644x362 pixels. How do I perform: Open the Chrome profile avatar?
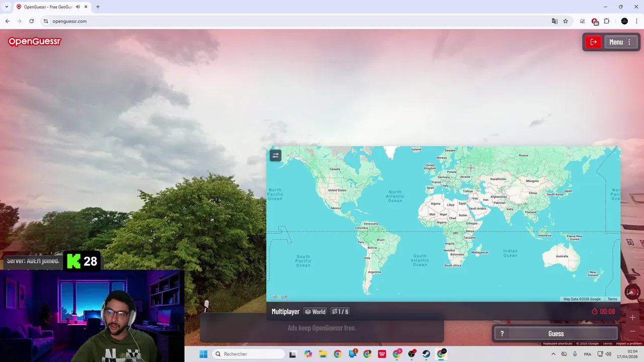point(624,21)
